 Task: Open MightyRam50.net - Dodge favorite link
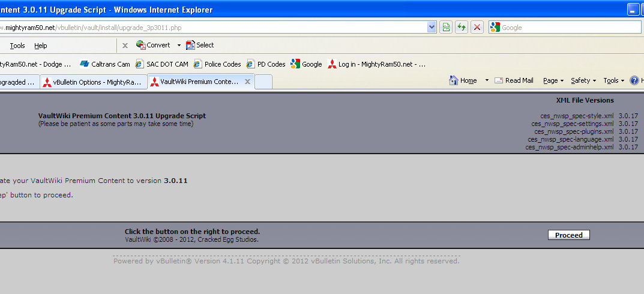point(36,64)
